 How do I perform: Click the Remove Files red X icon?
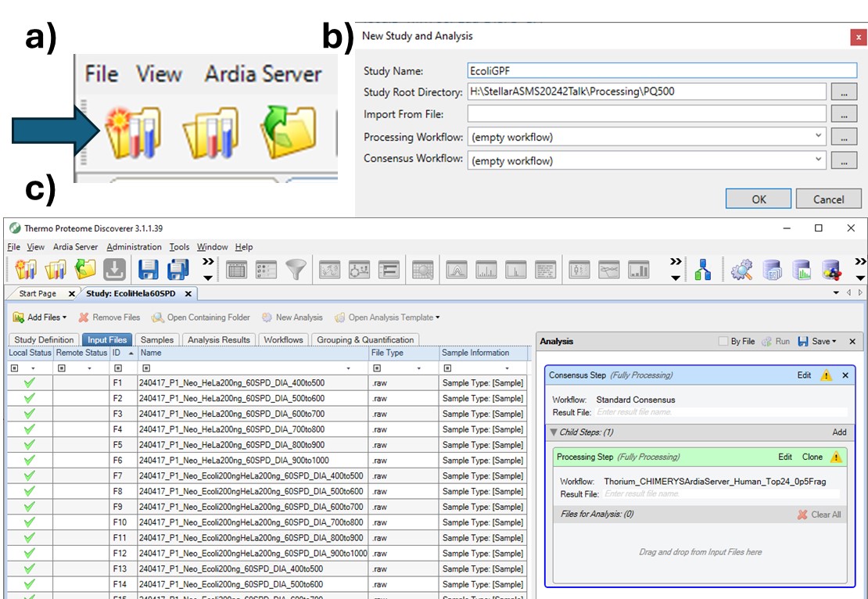pos(84,317)
